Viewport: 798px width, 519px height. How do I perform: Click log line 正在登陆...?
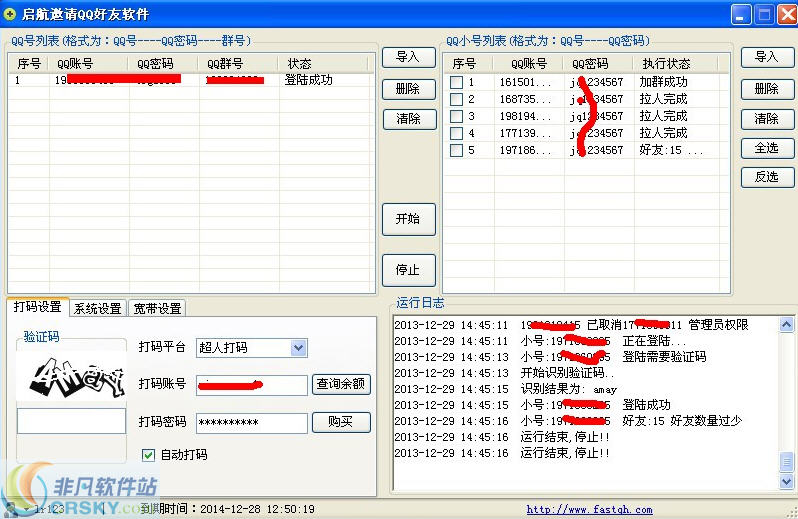click(540, 341)
